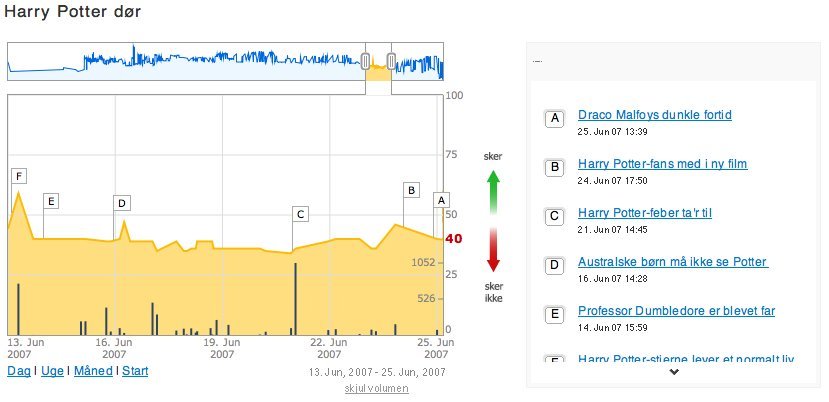Click the D badge in news list
The height and width of the screenshot is (402, 829).
(554, 266)
